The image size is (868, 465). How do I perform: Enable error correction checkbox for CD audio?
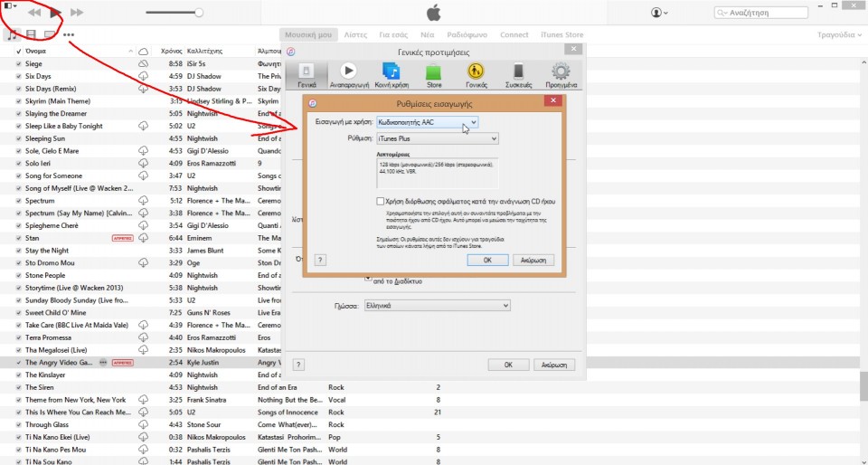(381, 202)
